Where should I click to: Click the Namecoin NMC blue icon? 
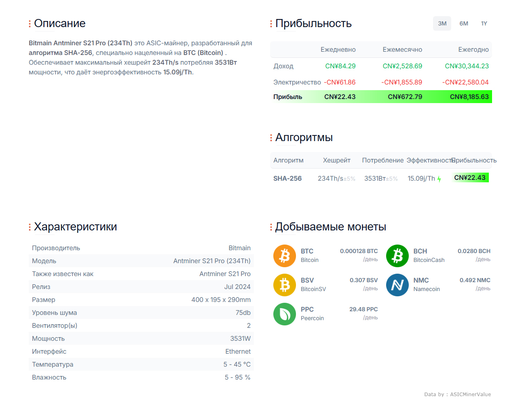coord(397,285)
